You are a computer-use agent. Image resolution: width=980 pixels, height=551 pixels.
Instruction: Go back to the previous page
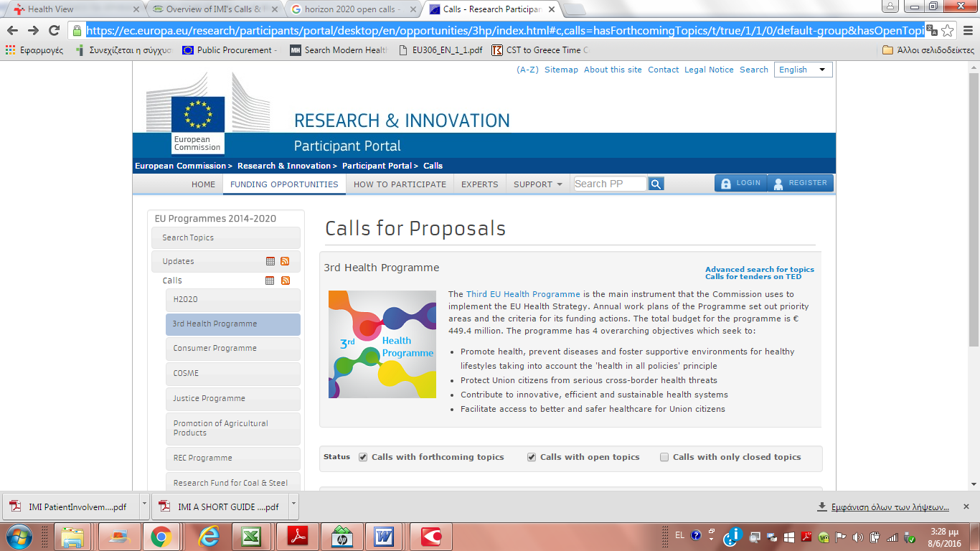coord(12,30)
